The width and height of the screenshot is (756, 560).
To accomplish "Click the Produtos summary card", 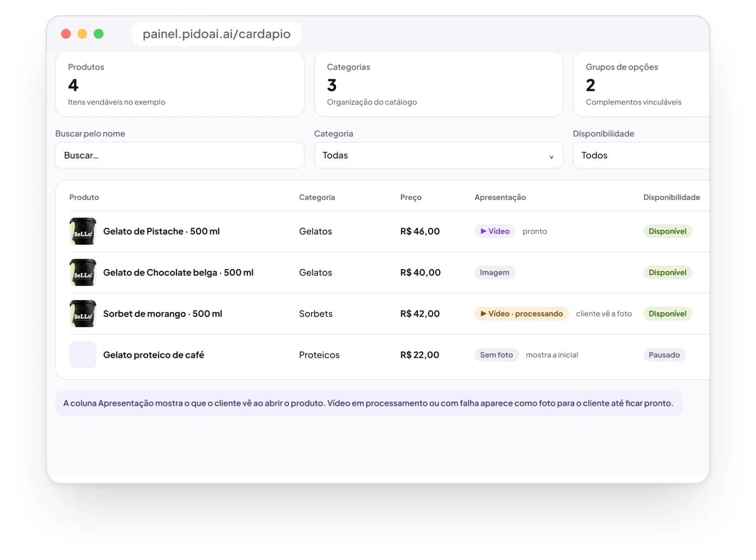I will pos(180,84).
